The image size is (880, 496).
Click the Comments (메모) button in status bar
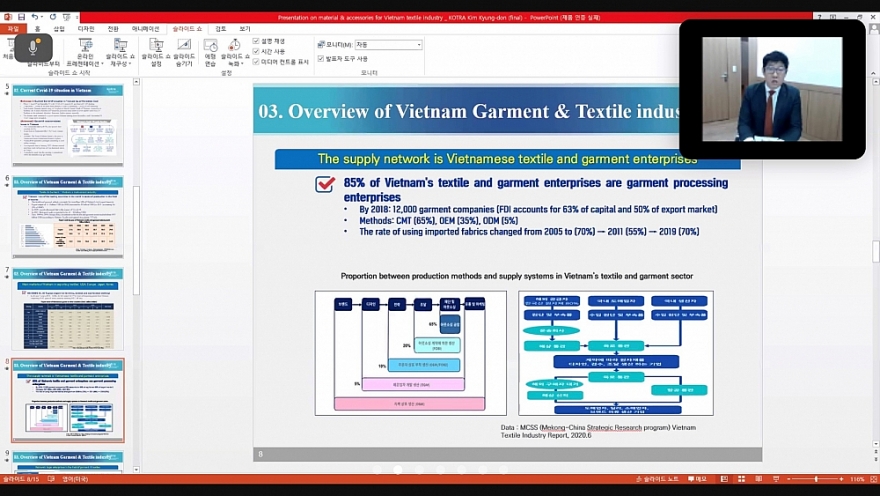pos(697,479)
